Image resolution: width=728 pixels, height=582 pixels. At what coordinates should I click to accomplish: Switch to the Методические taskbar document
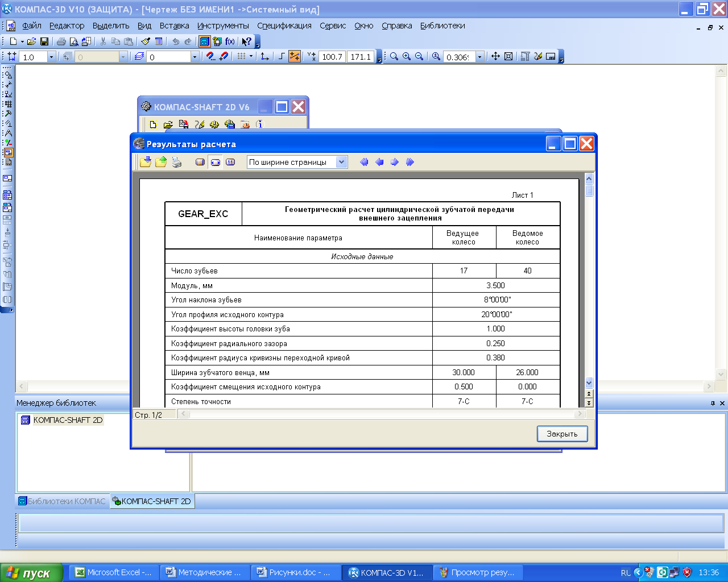pyautogui.click(x=205, y=572)
